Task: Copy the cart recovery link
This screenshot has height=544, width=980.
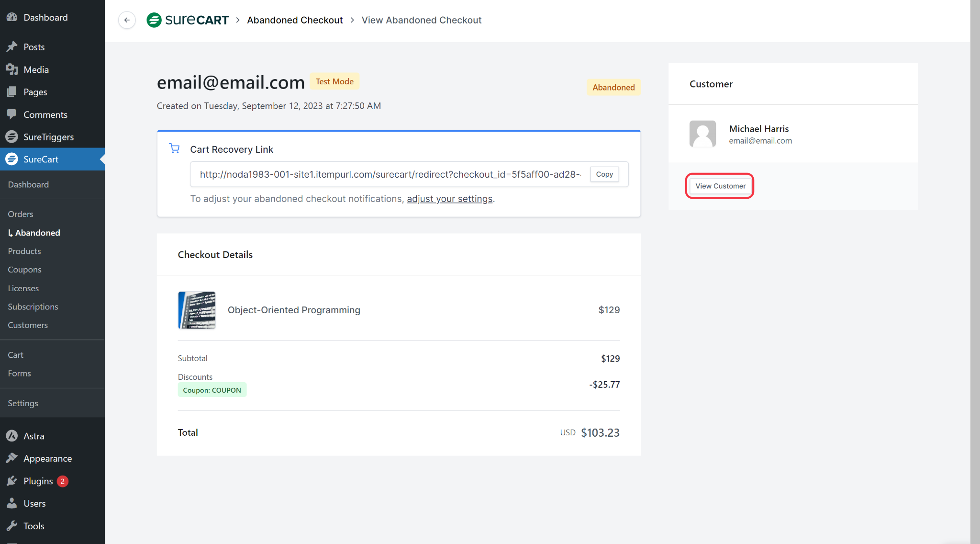Action: coord(604,174)
